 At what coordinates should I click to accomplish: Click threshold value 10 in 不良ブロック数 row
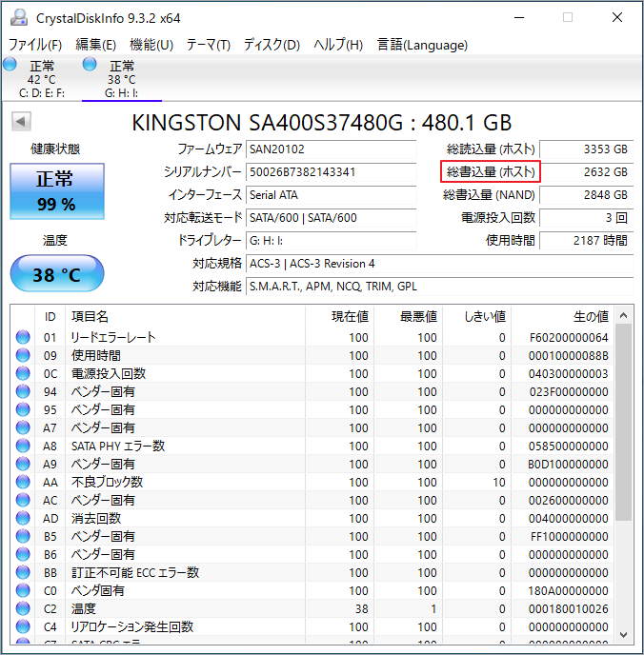[x=499, y=483]
